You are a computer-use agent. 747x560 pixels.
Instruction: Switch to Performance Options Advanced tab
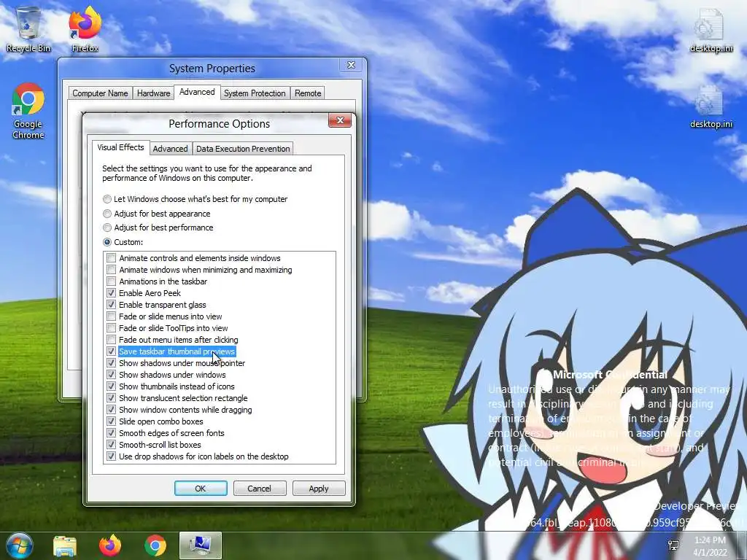click(x=170, y=149)
